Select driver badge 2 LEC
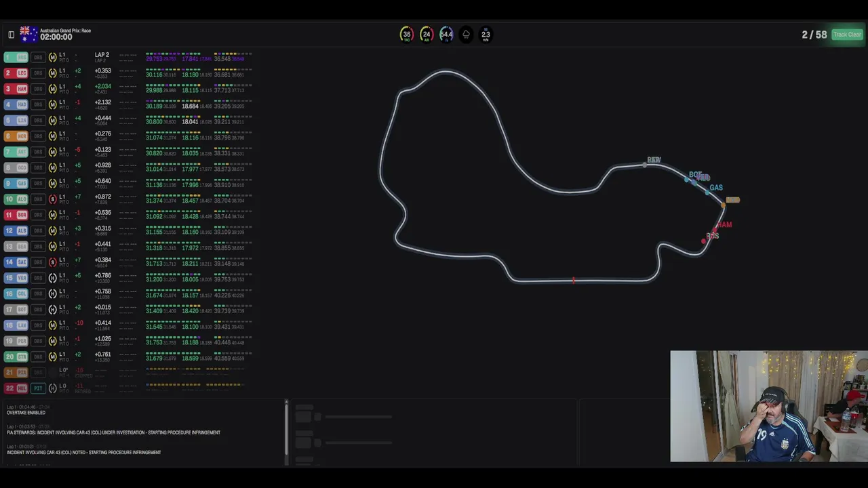Screen dimensions: 868x488 click(x=16, y=73)
